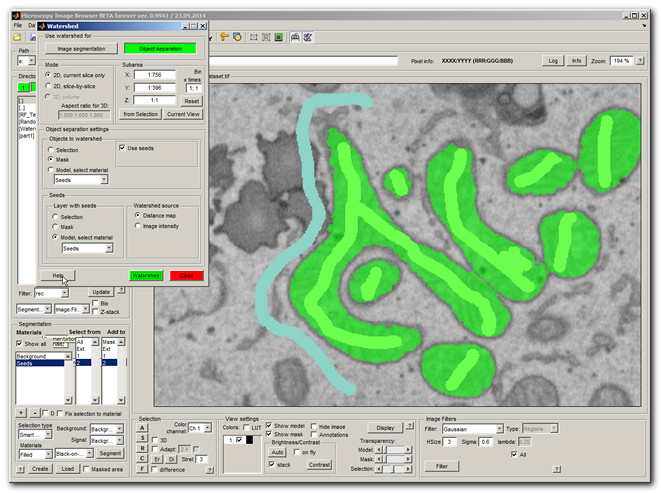
Task: Click the dashed rectangle toolbar icon
Action: pos(254,37)
